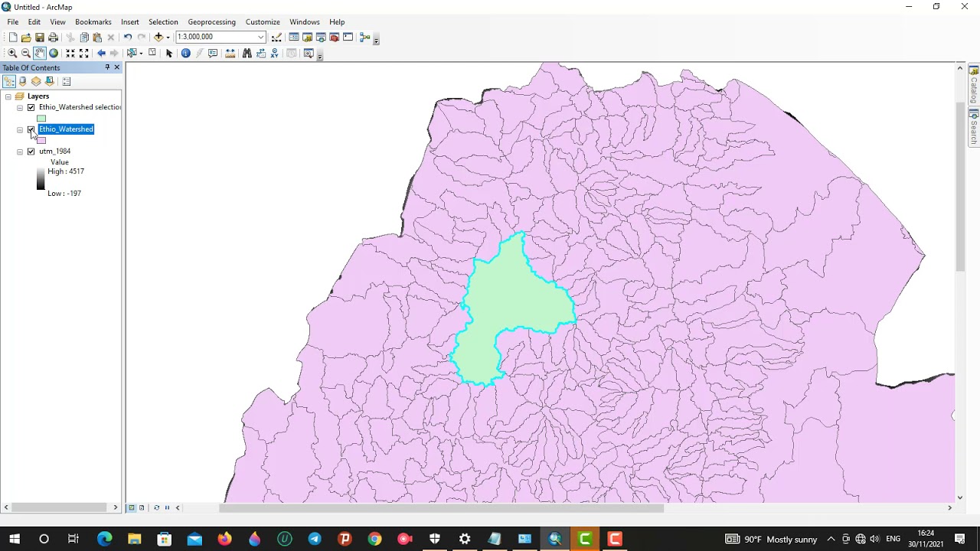Screen dimensions: 980x551
Task: Click the Add Data button
Action: [x=158, y=37]
